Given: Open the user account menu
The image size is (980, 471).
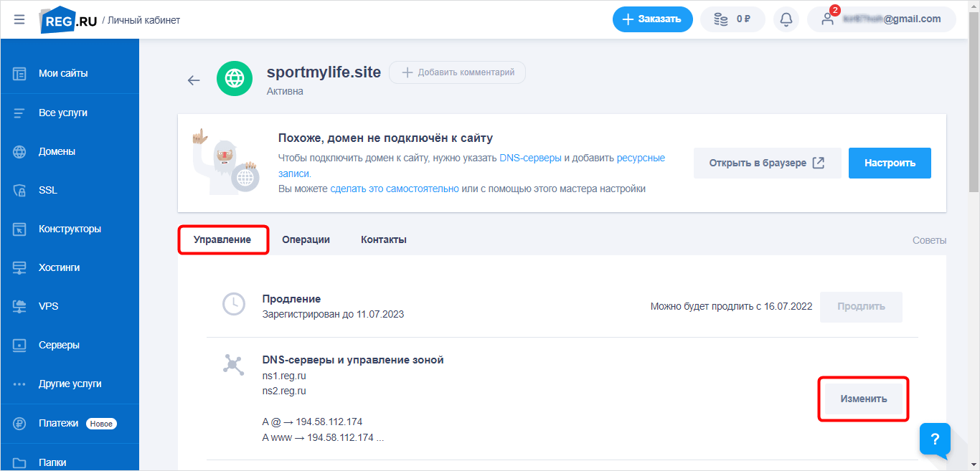Looking at the screenshot, I should point(881,19).
